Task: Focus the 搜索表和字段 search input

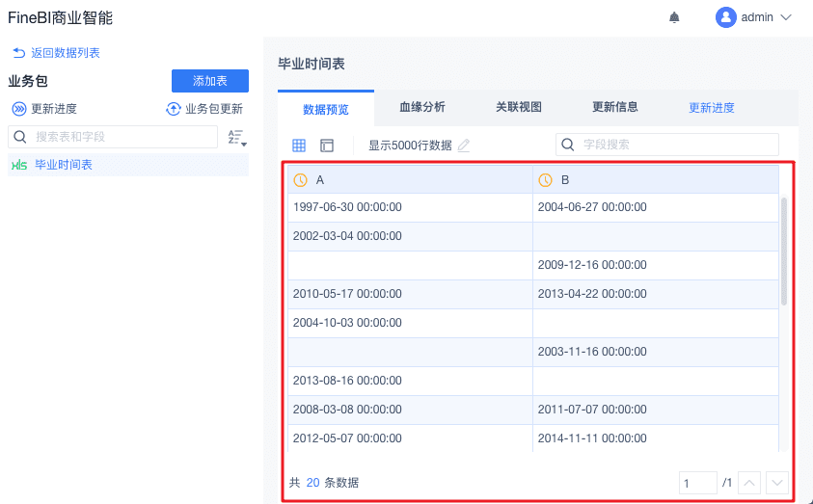Action: point(113,137)
